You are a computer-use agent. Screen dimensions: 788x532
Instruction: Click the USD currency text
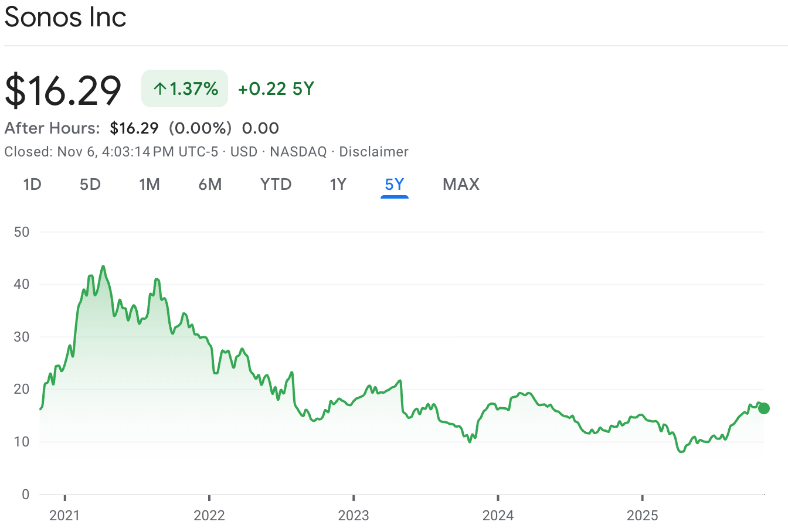244,152
